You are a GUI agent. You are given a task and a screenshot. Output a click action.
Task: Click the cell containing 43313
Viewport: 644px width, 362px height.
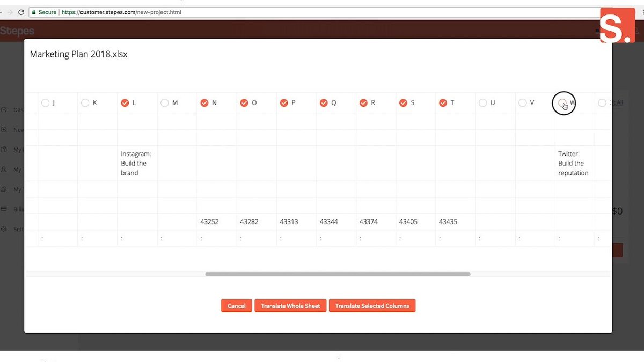pyautogui.click(x=296, y=221)
